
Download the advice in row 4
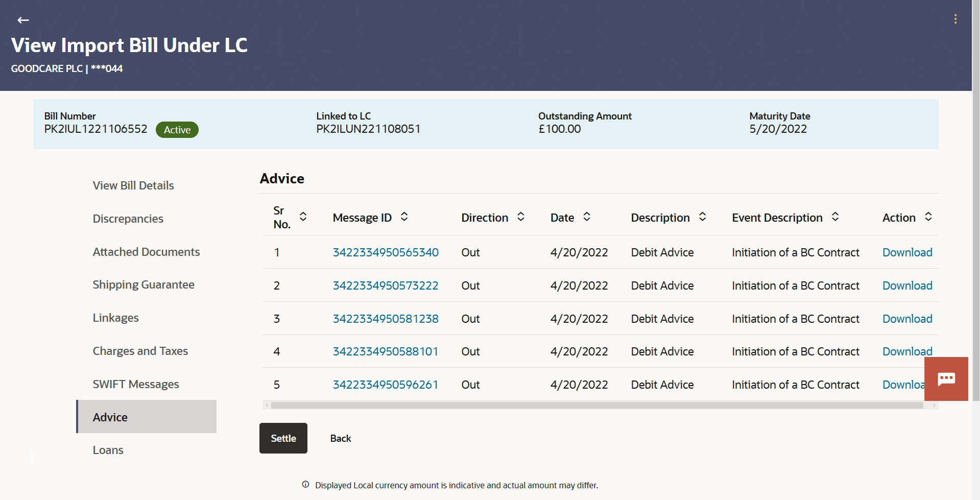click(907, 351)
